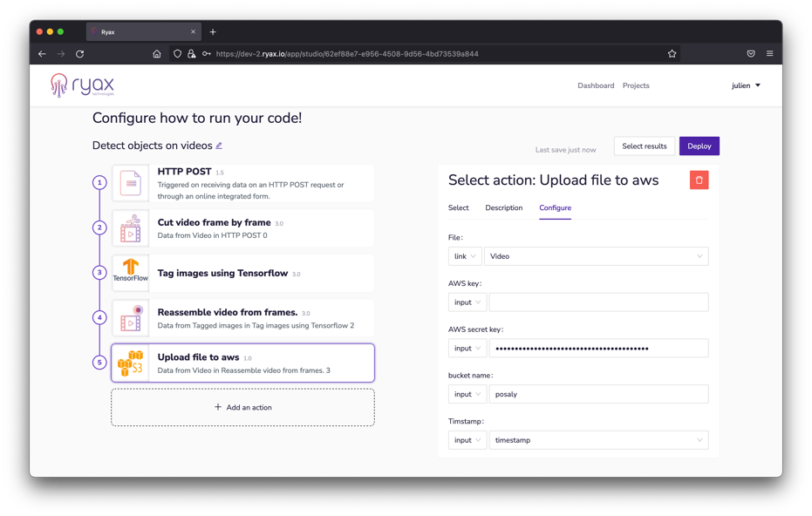Click the Reassemble video frames icon
The width and height of the screenshot is (812, 516).
point(130,318)
